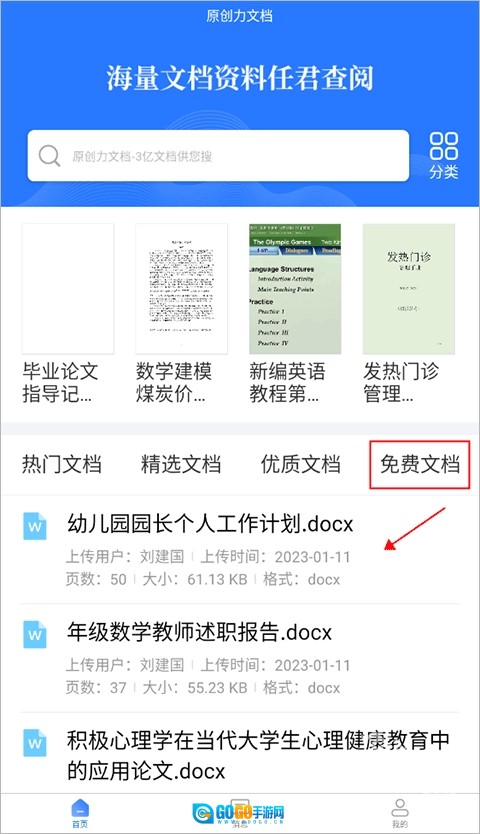Open the 发热门诊管理 document thumbnail

click(x=409, y=289)
